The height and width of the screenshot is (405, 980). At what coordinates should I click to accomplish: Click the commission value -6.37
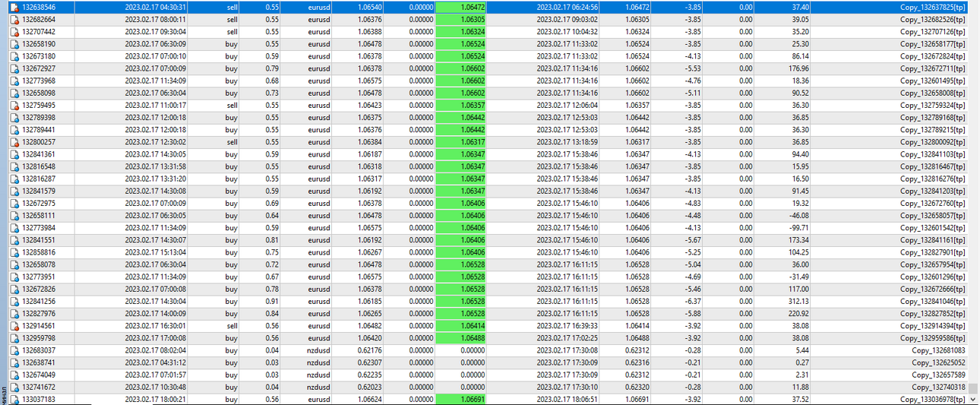[693, 301]
